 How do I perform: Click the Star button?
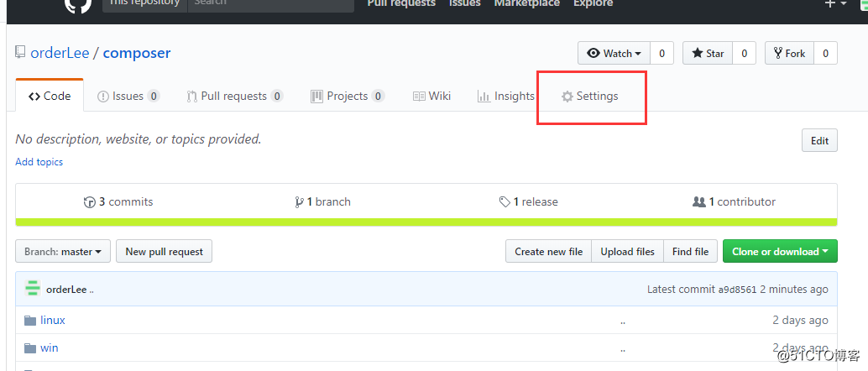tap(708, 53)
